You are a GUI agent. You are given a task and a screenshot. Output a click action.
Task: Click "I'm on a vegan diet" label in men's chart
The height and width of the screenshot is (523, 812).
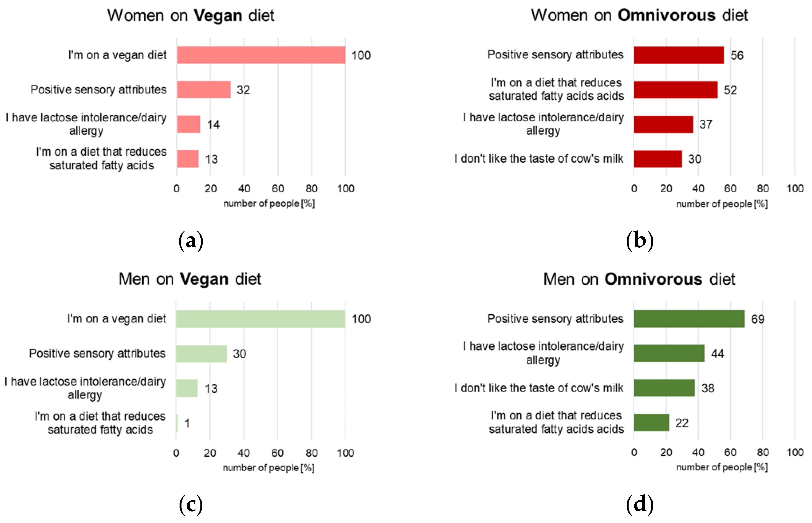tap(117, 319)
